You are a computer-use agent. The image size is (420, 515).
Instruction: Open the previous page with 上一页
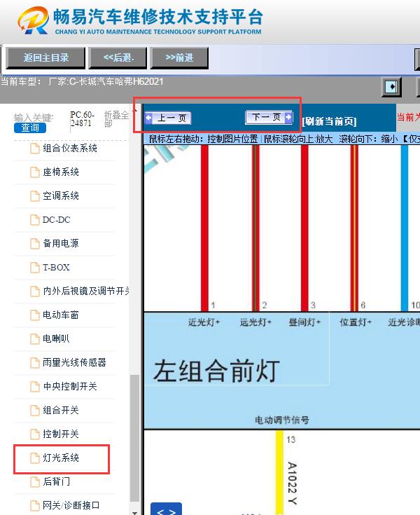pos(168,118)
